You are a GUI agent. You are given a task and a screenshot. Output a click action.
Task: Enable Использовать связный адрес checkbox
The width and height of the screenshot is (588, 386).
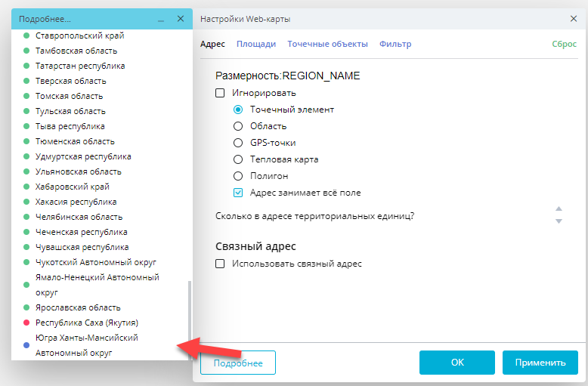pyautogui.click(x=221, y=264)
